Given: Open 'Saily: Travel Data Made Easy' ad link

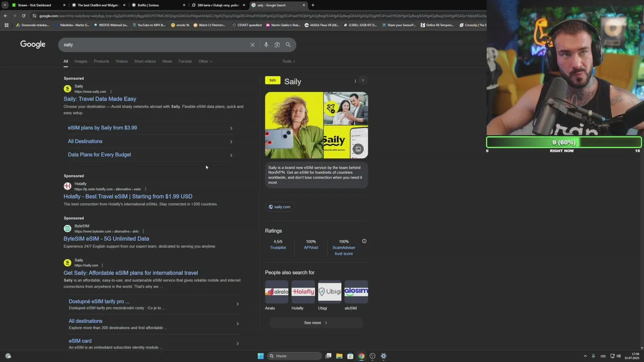Looking at the screenshot, I should (100, 99).
